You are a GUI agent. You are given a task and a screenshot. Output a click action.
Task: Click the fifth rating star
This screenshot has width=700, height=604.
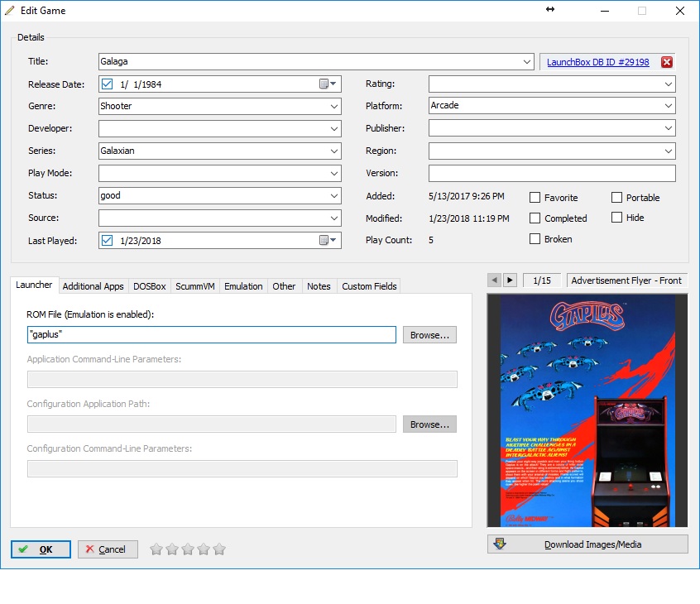tap(219, 549)
